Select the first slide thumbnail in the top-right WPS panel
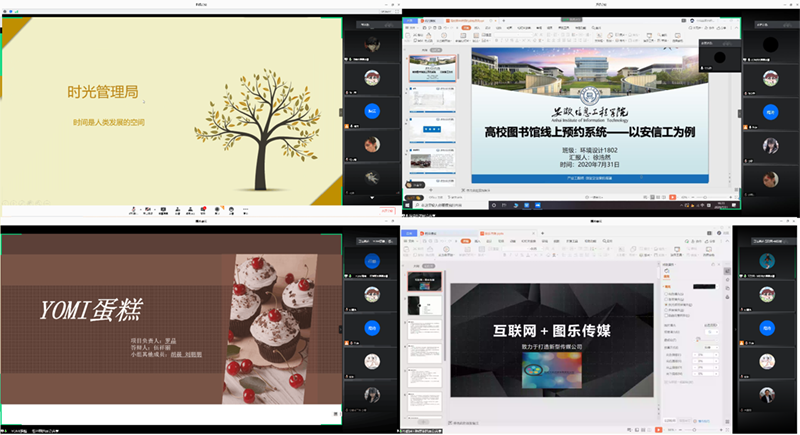The image size is (800, 435). coord(433,68)
